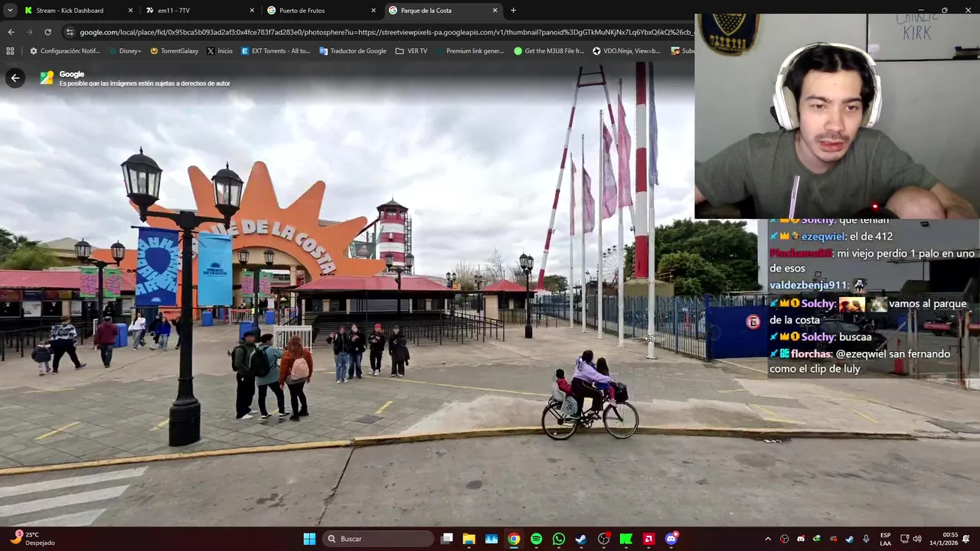Open the TorrentGalaxy bookmark

click(x=175, y=51)
